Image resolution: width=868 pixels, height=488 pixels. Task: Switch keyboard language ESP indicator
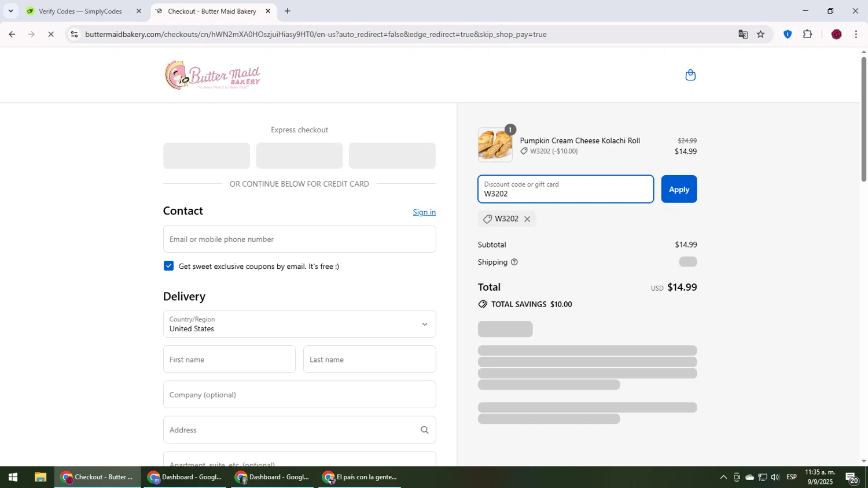(792, 477)
